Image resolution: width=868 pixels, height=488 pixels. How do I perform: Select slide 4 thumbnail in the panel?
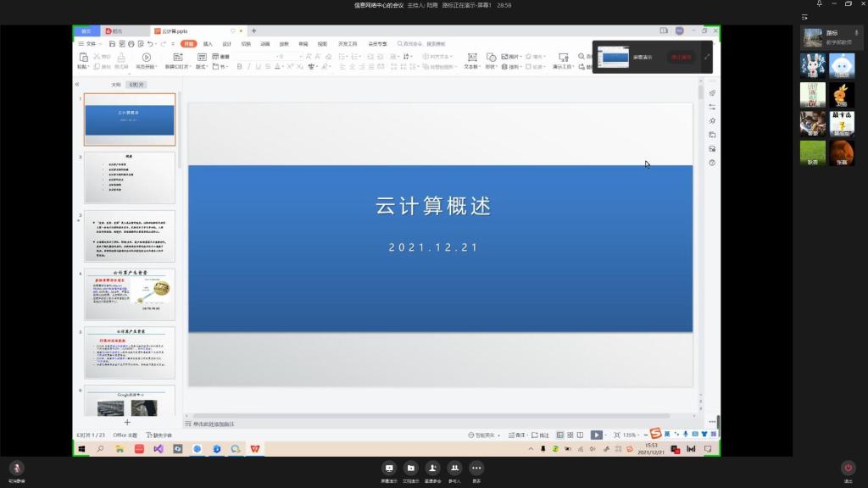tap(129, 294)
